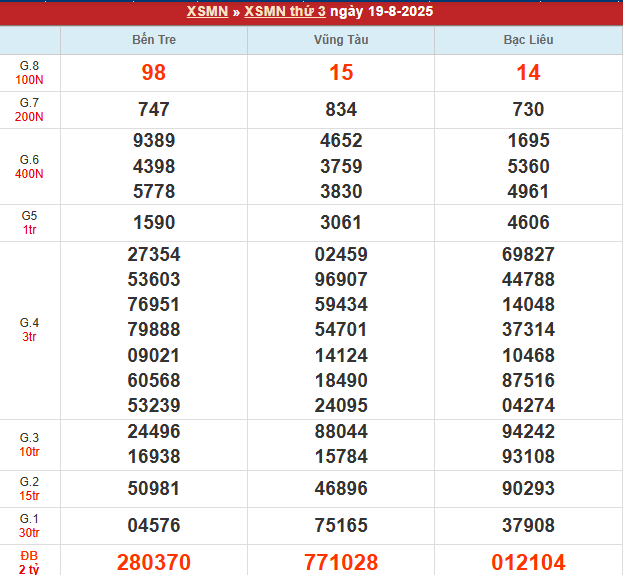Select G.4 number 37314
623x575 pixels.
[528, 329]
